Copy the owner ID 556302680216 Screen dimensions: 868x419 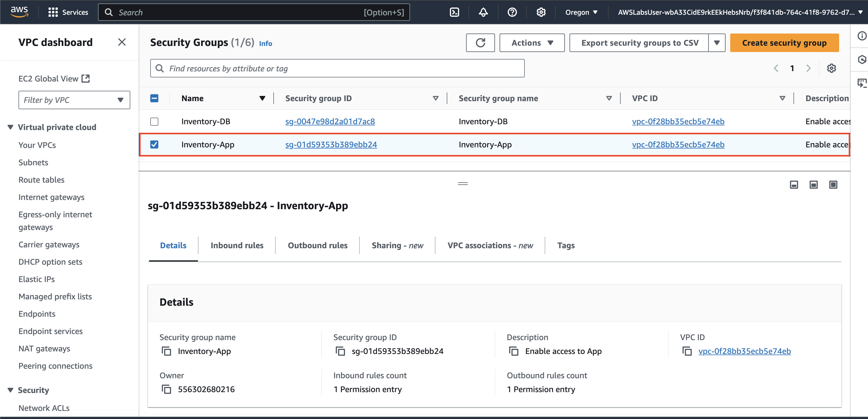click(166, 389)
